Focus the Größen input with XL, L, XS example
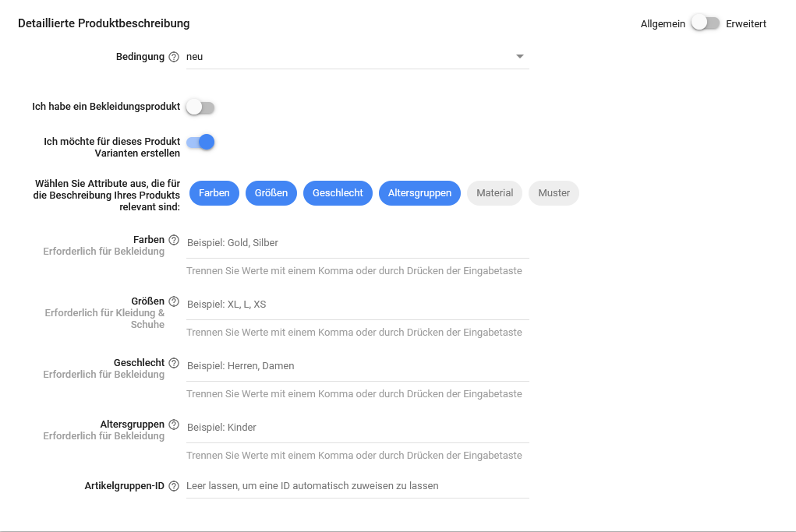Viewport: 796px width, 532px height. tap(357, 305)
